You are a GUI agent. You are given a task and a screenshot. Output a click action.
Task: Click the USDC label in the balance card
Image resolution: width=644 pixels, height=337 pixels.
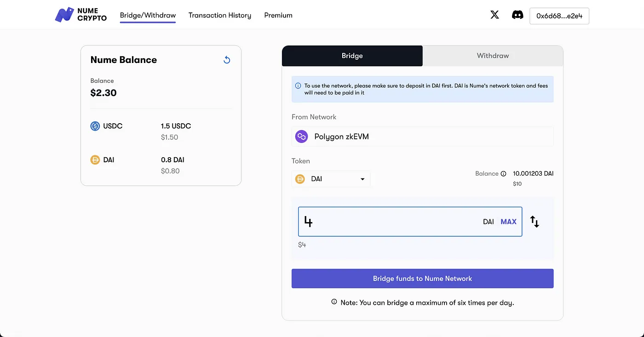coord(113,126)
